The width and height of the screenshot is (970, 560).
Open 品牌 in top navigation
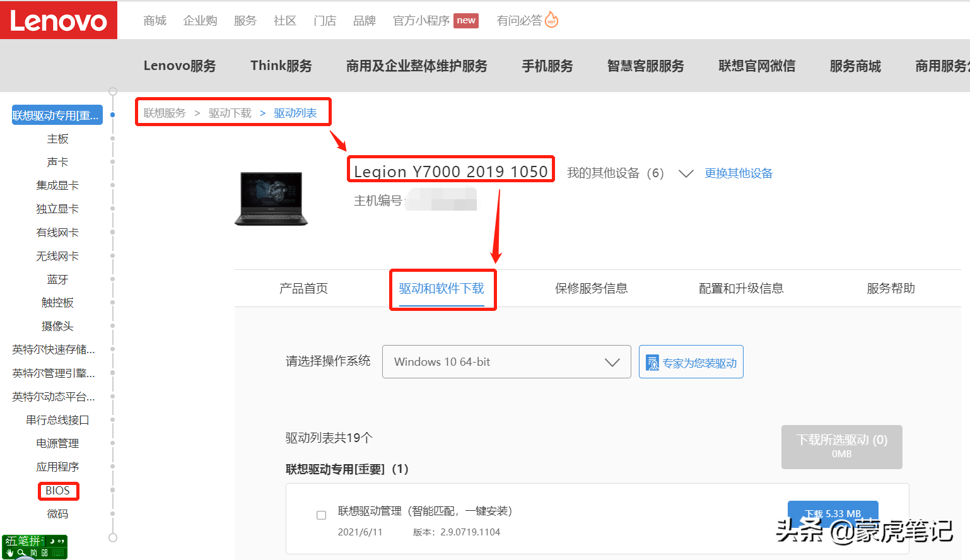pyautogui.click(x=365, y=21)
